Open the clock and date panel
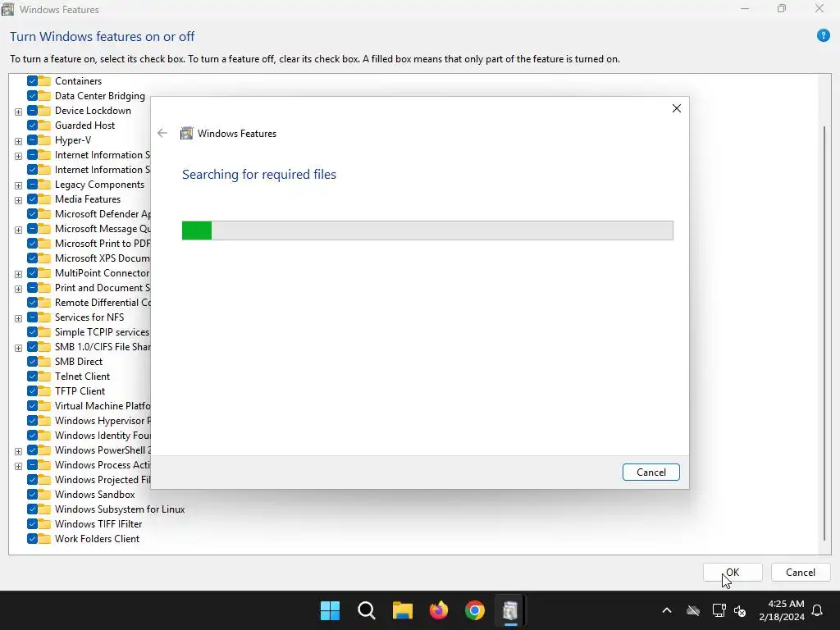Viewport: 840px width, 630px height. tap(782, 610)
